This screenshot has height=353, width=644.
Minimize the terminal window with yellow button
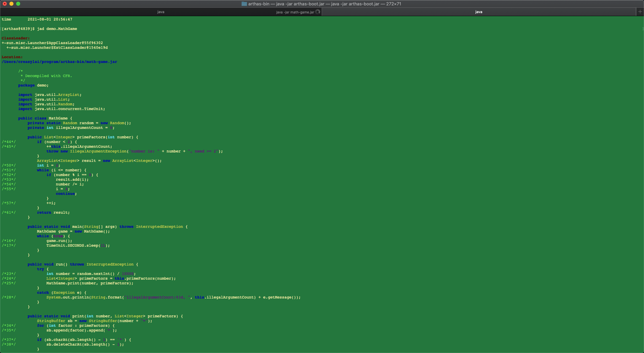coord(11,4)
